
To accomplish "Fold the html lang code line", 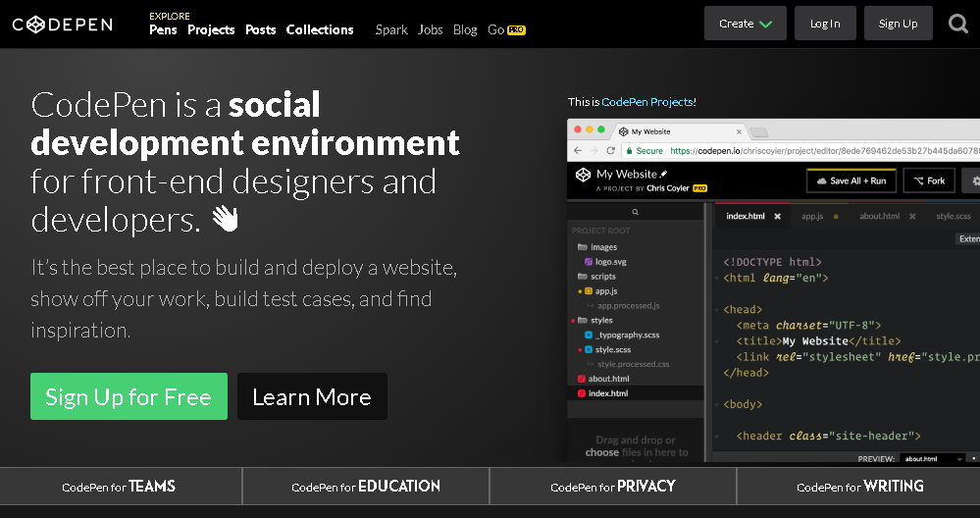I will (717, 278).
